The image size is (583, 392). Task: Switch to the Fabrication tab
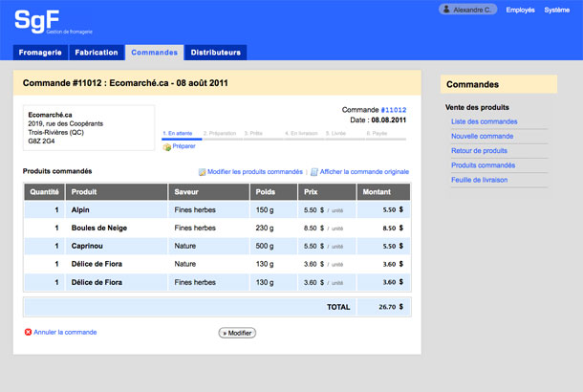coord(97,53)
